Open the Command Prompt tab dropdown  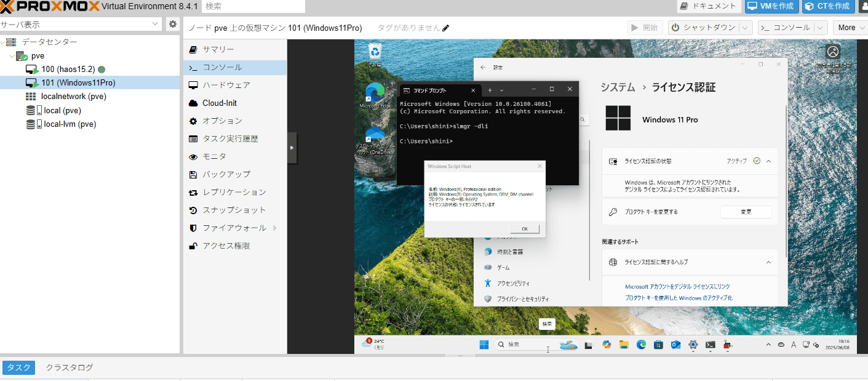(x=501, y=90)
